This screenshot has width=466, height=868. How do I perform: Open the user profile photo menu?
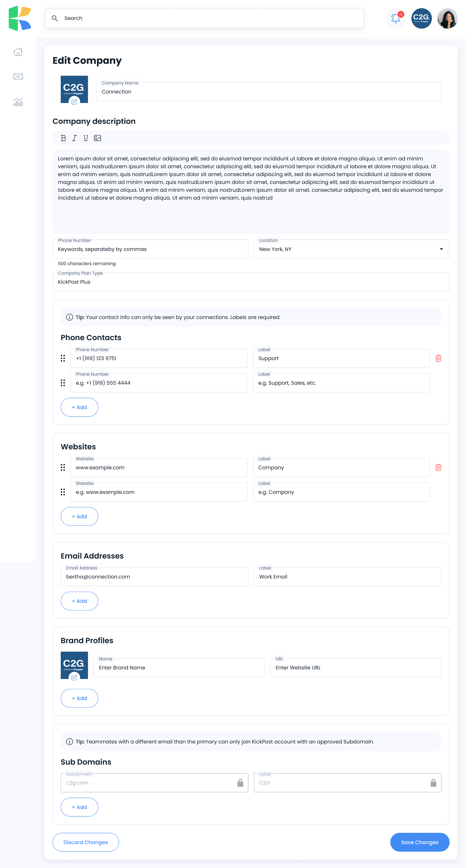pos(448,18)
